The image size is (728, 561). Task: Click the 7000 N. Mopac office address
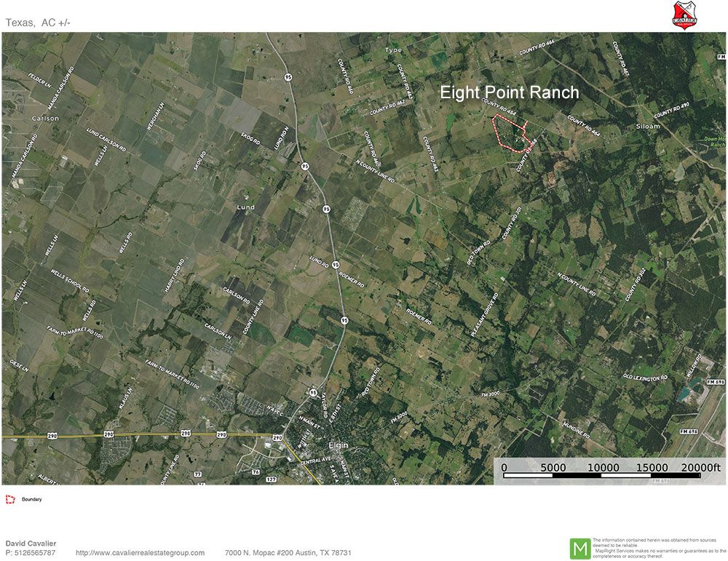click(x=288, y=553)
